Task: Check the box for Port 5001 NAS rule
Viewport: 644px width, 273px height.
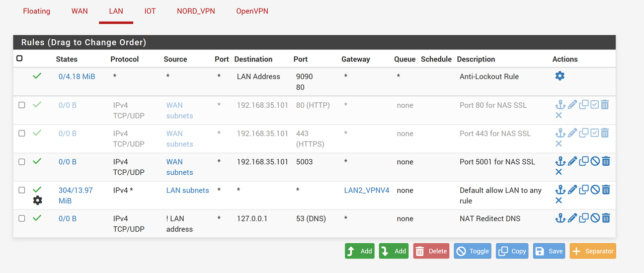Action: pyautogui.click(x=22, y=162)
